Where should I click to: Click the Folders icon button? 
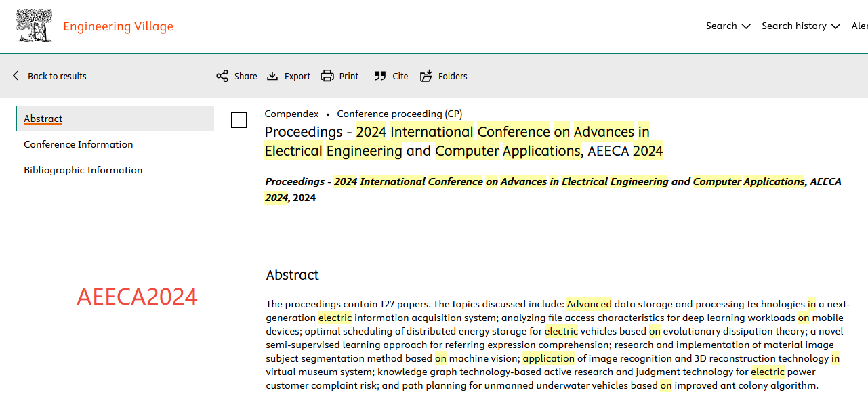click(x=426, y=76)
